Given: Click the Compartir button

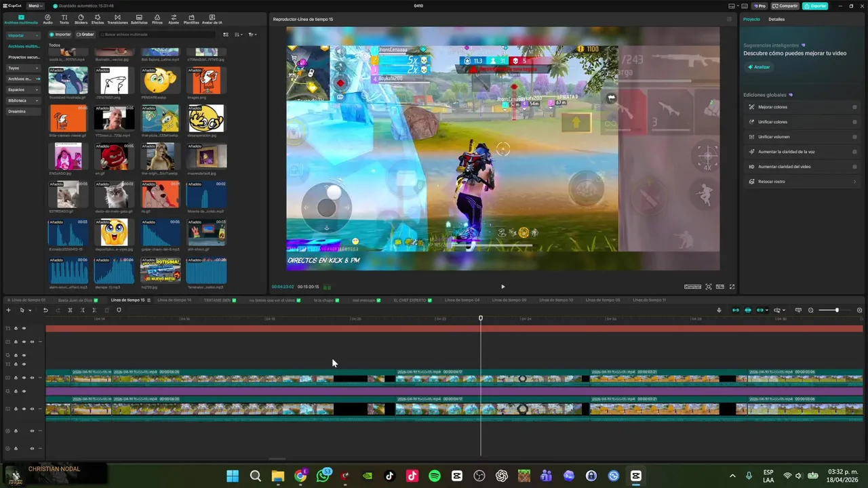Looking at the screenshot, I should [785, 6].
